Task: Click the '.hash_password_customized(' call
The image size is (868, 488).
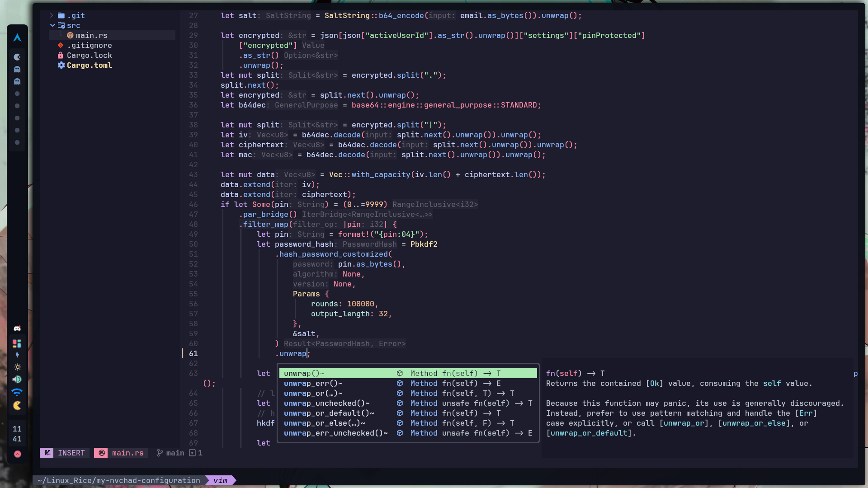Action: point(333,254)
